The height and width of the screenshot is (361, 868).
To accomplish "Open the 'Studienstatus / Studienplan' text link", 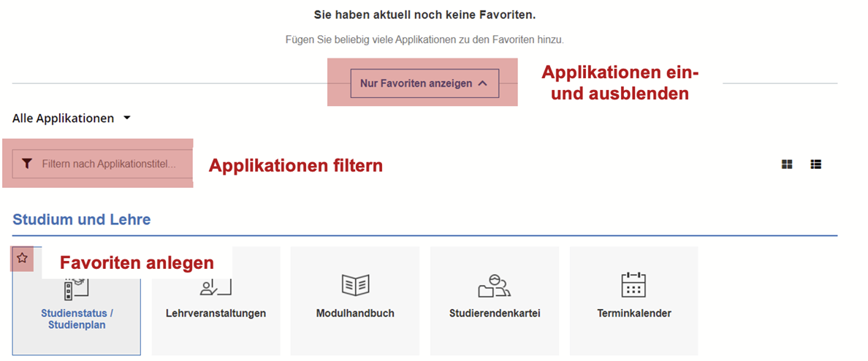I will 77,319.
